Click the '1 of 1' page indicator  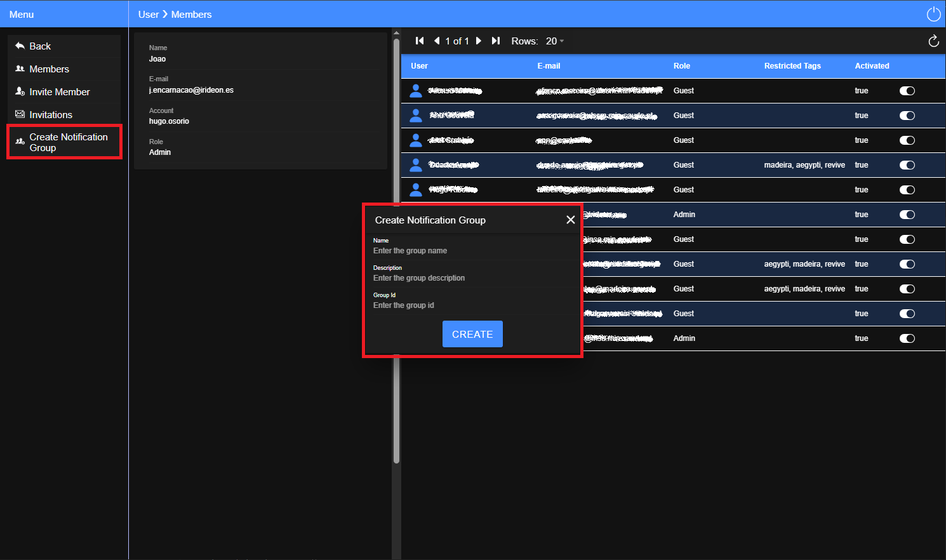(x=457, y=41)
